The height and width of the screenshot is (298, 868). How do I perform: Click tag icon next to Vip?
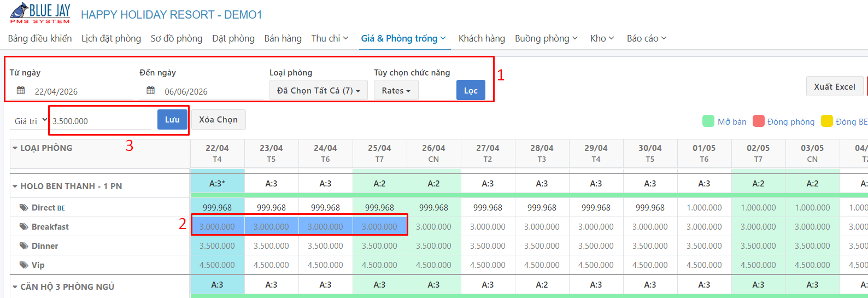tap(24, 265)
